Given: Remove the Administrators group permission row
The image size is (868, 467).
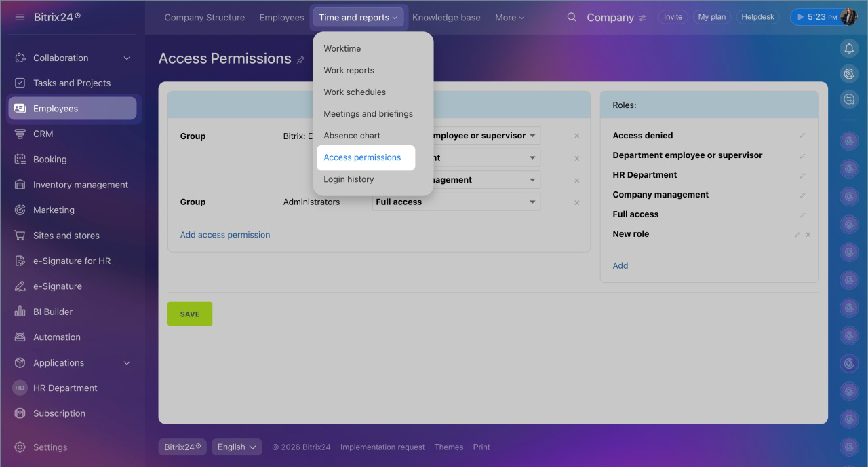Looking at the screenshot, I should point(577,202).
